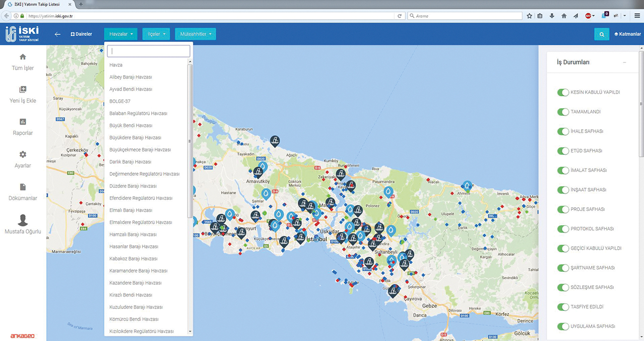Click the Daireler button
This screenshot has width=644, height=341.
82,34
